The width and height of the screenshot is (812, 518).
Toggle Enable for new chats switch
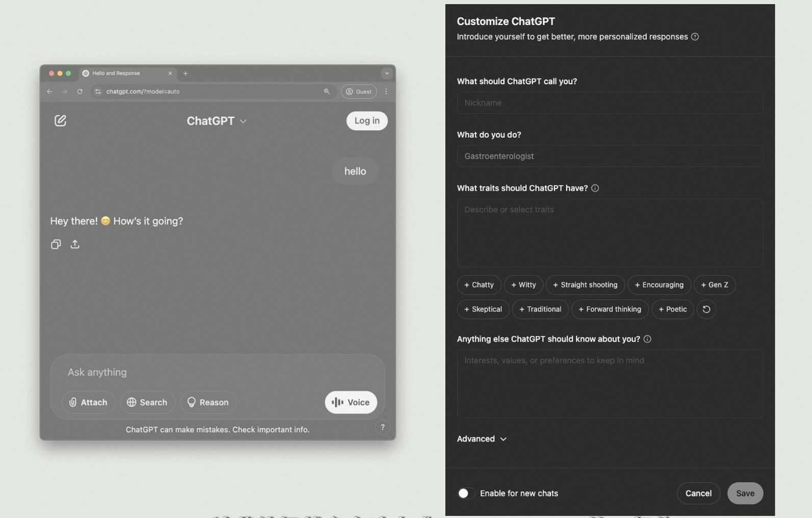pos(466,494)
